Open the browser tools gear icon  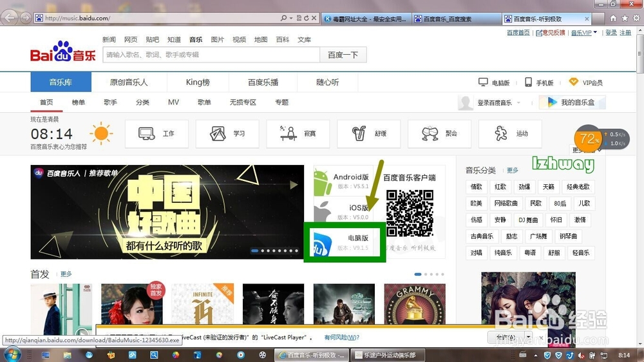click(636, 19)
